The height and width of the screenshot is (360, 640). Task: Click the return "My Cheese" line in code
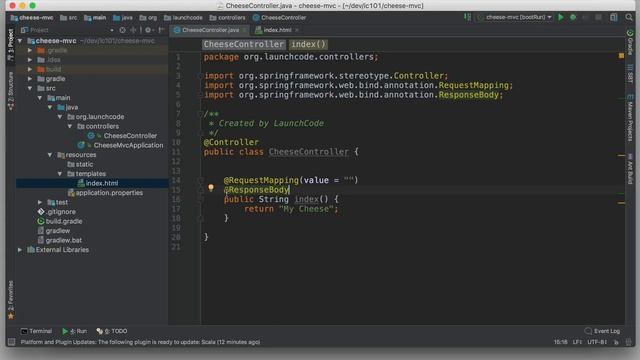click(x=291, y=209)
